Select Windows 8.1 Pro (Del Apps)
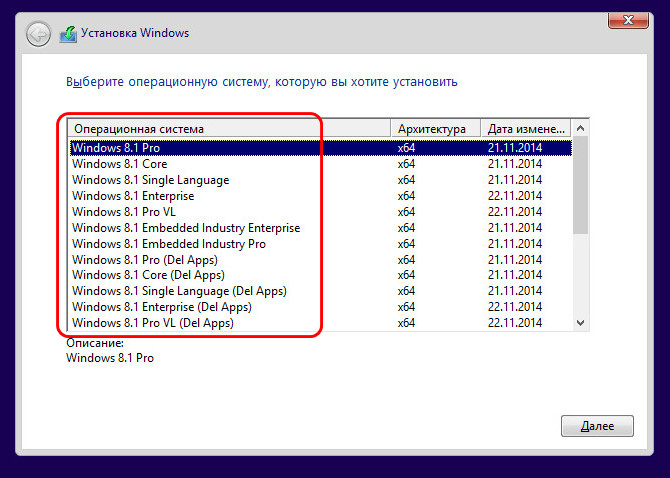 [320, 260]
